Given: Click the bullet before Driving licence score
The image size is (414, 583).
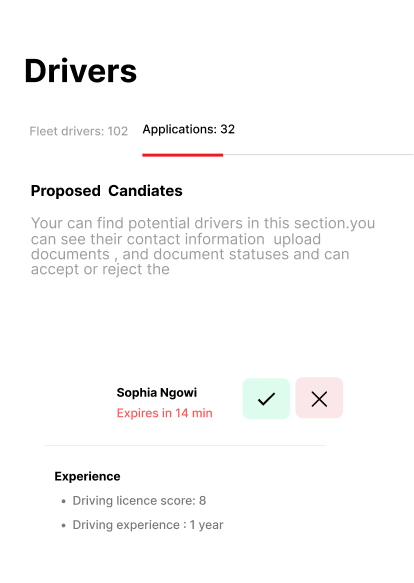Looking at the screenshot, I should tap(64, 501).
